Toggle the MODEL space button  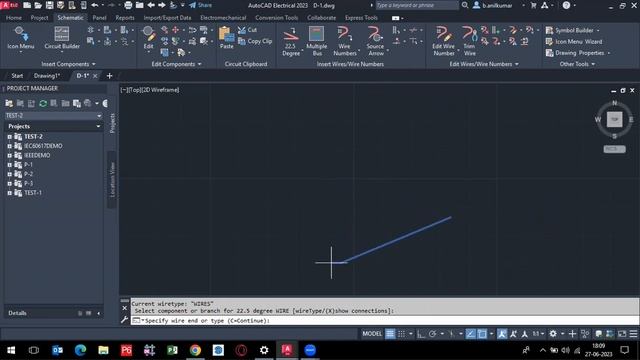[372, 334]
